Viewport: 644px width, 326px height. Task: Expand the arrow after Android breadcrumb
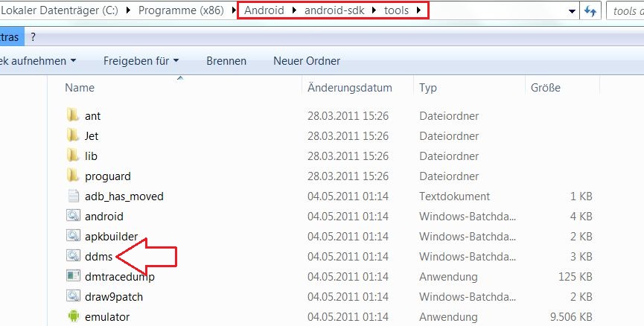point(294,10)
